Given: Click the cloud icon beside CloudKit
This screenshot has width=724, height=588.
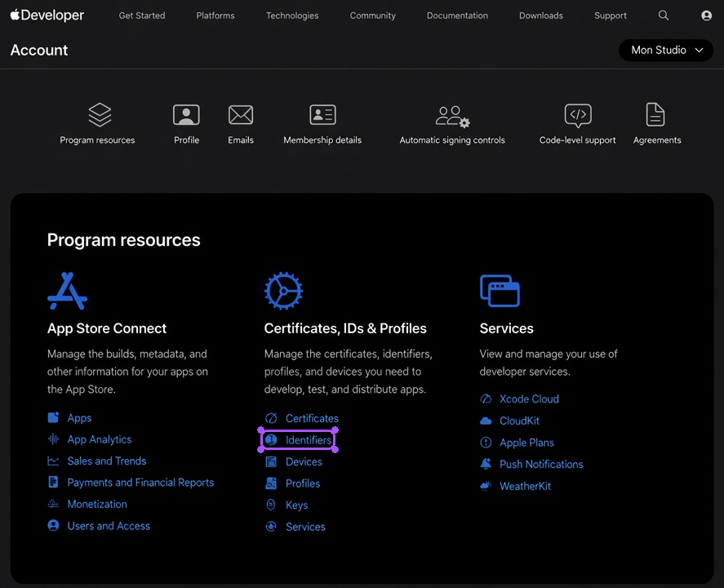Looking at the screenshot, I should pyautogui.click(x=486, y=421).
